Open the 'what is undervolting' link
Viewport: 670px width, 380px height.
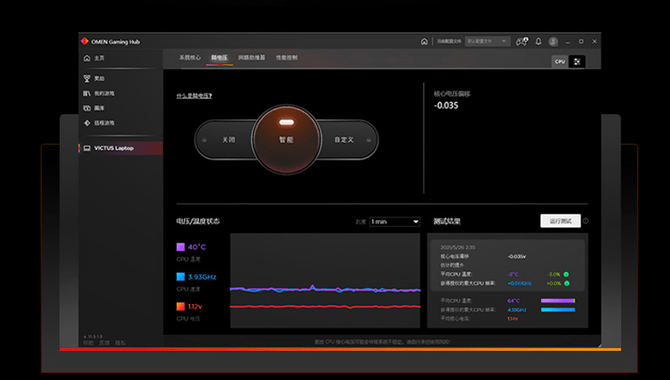(194, 96)
